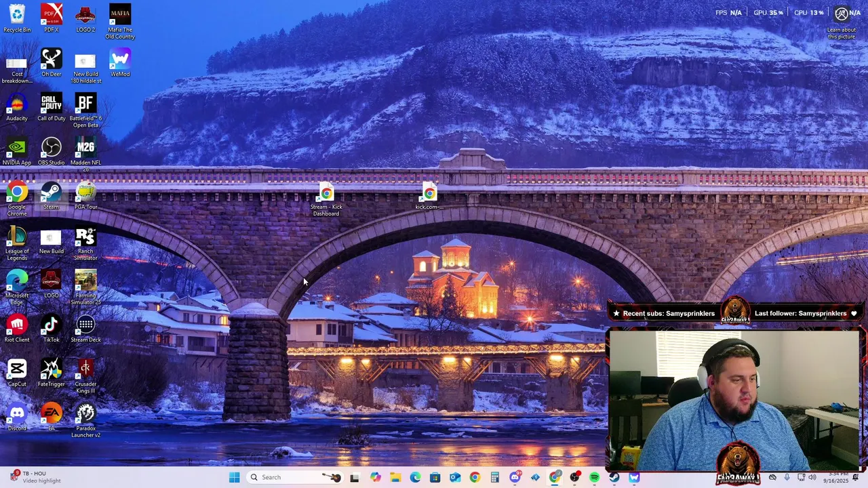The width and height of the screenshot is (868, 488).
Task: Open Task View from the taskbar
Action: point(354,477)
